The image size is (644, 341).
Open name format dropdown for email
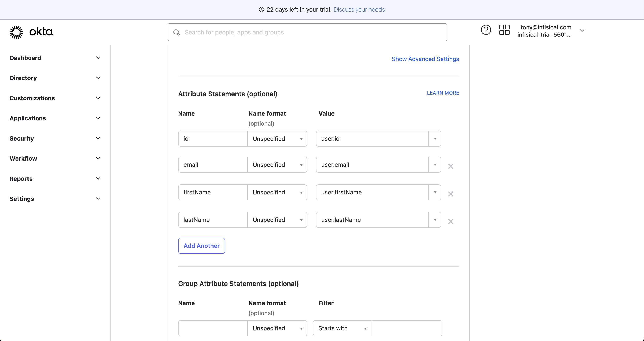[x=277, y=165]
